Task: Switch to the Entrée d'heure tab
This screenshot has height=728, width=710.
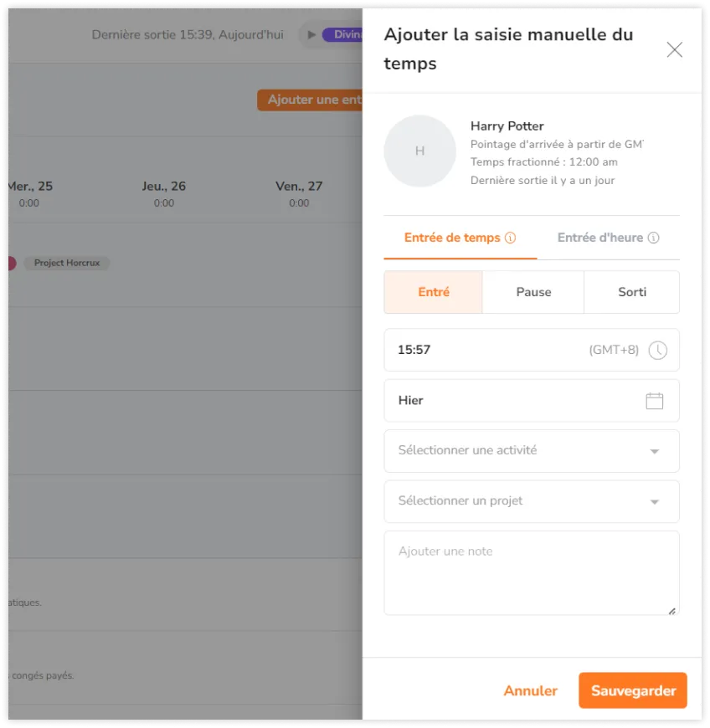Action: [x=600, y=238]
